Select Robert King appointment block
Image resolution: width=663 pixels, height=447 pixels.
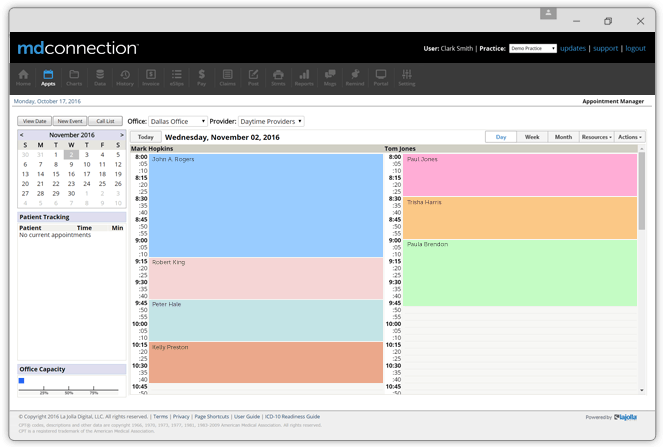click(x=266, y=279)
